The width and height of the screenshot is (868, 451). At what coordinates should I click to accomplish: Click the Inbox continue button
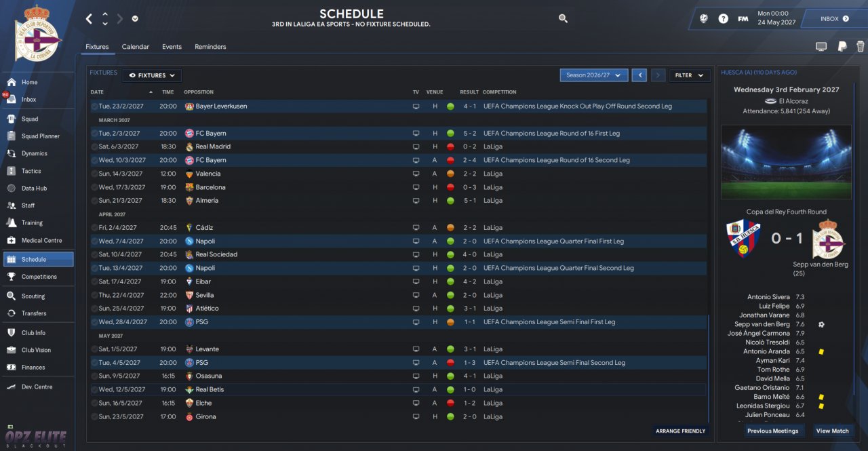pyautogui.click(x=835, y=19)
